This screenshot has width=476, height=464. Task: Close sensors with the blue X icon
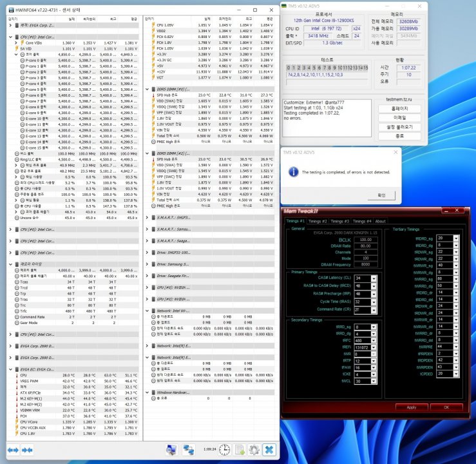[x=269, y=449]
